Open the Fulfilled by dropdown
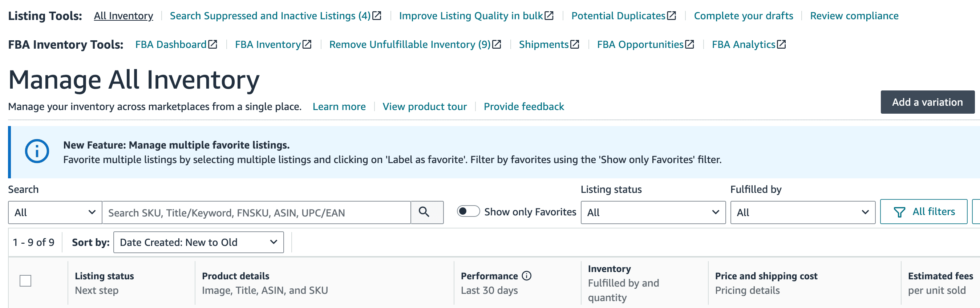This screenshot has width=980, height=308. coord(803,212)
